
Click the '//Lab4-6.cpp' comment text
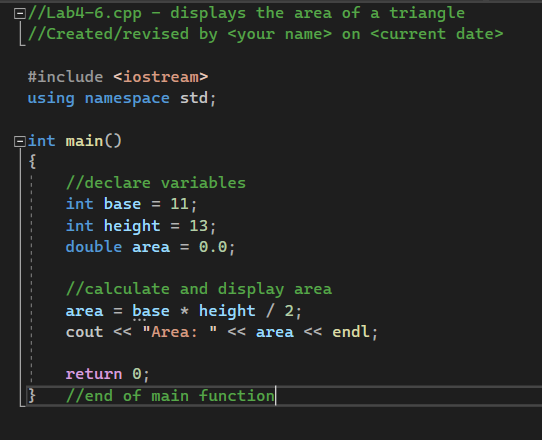click(x=85, y=13)
